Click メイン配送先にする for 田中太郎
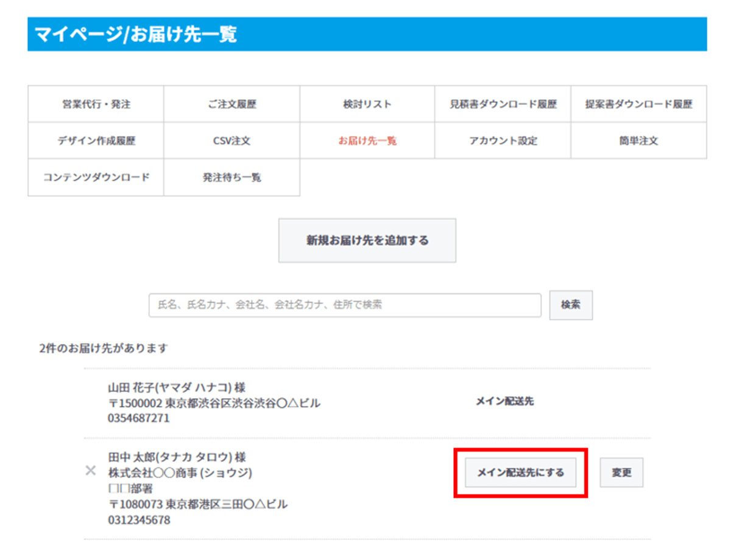This screenshot has width=731, height=560. (519, 472)
